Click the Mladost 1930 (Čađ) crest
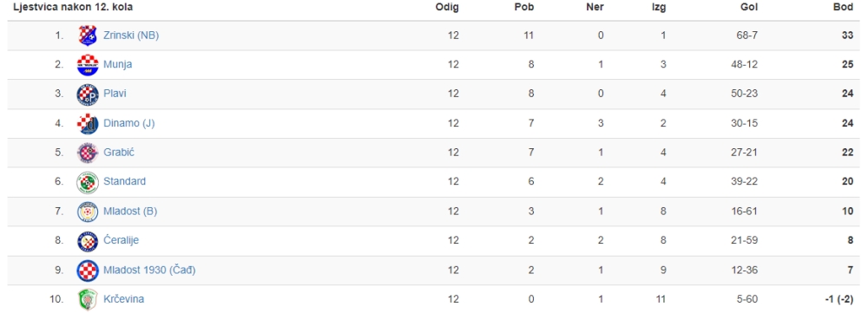 (x=88, y=270)
